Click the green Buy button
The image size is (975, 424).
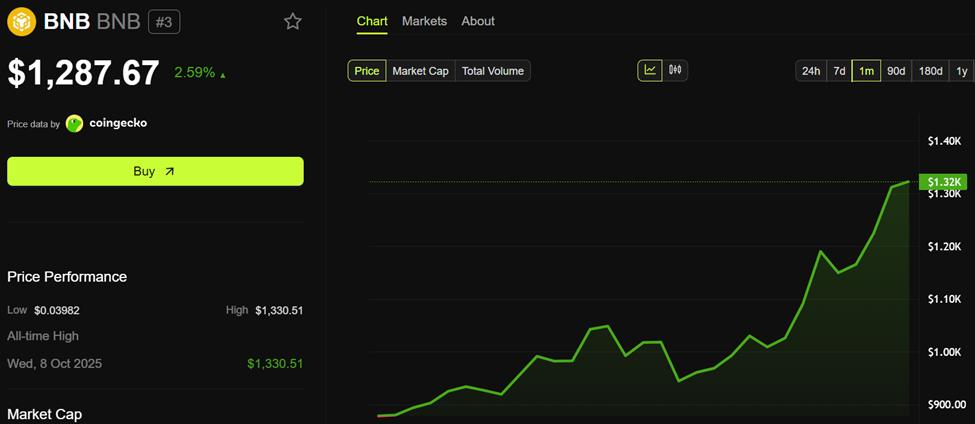155,171
